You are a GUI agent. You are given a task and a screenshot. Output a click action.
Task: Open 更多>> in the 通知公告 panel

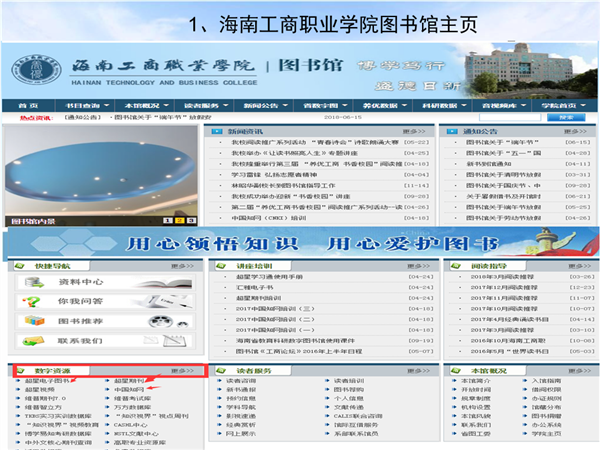pos(575,131)
